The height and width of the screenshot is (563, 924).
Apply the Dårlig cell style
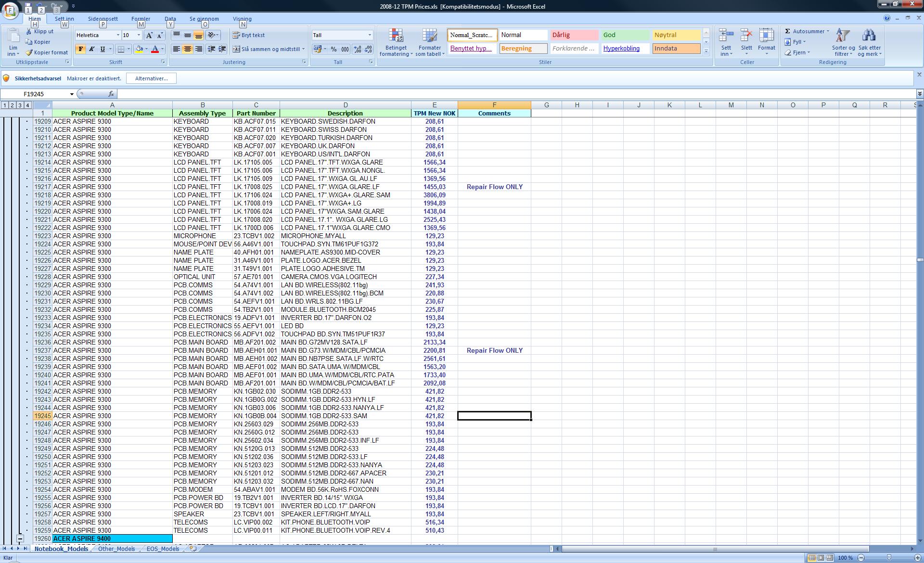574,35
